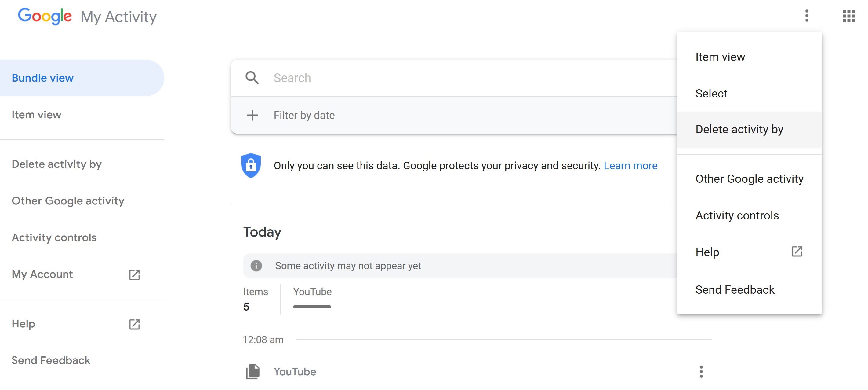Click YouTube tab under Today section

click(312, 291)
